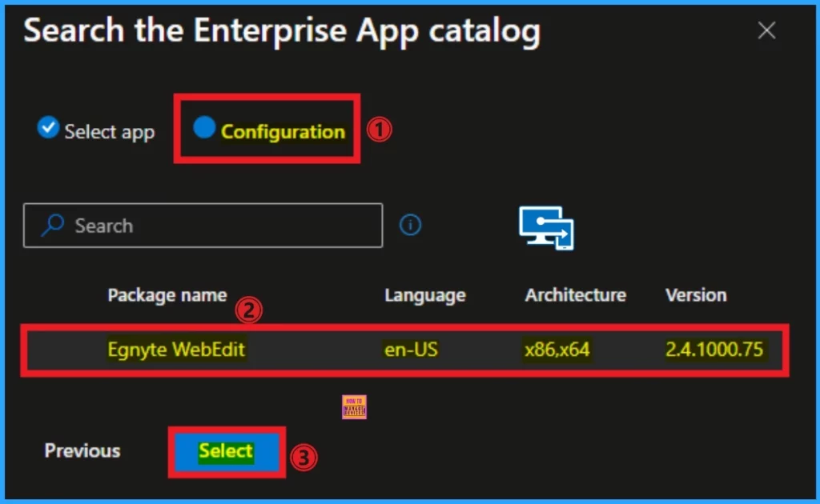Click the x86,x64 architecture cell
820x504 pixels.
click(x=557, y=350)
